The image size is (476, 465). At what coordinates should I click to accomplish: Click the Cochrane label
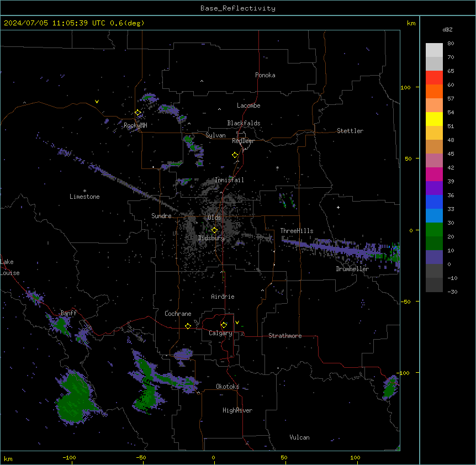tap(178, 314)
